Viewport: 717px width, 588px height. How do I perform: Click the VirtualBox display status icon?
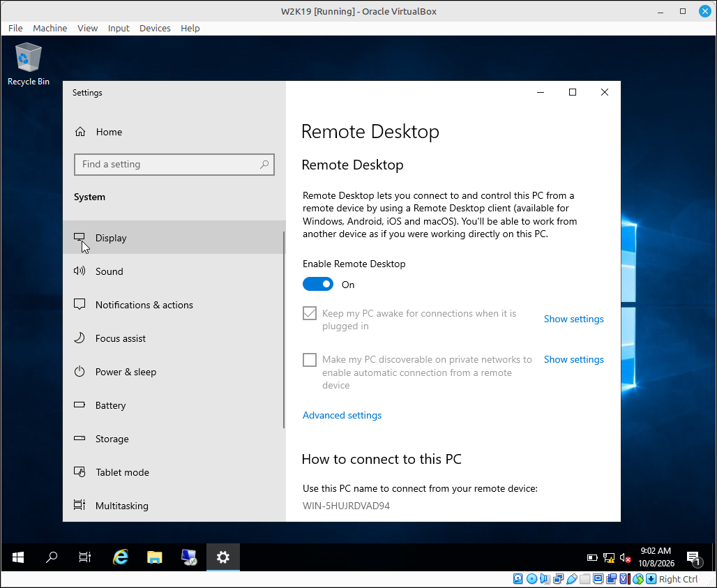pyautogui.click(x=598, y=579)
